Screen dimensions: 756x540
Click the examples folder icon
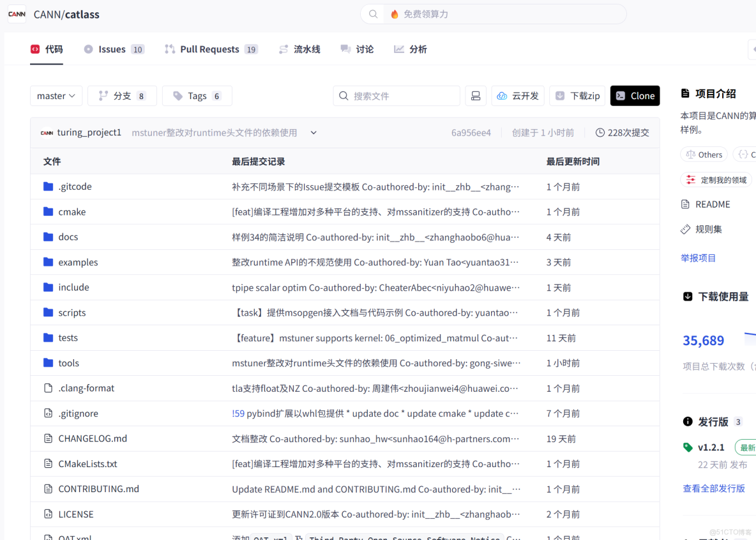click(49, 262)
